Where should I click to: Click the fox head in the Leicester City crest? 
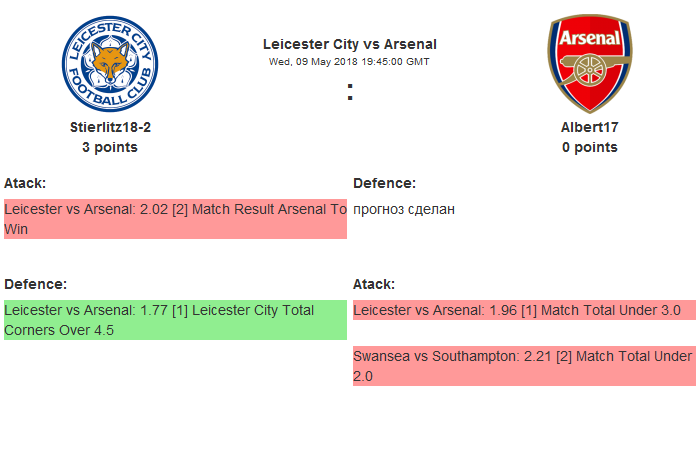(x=110, y=62)
